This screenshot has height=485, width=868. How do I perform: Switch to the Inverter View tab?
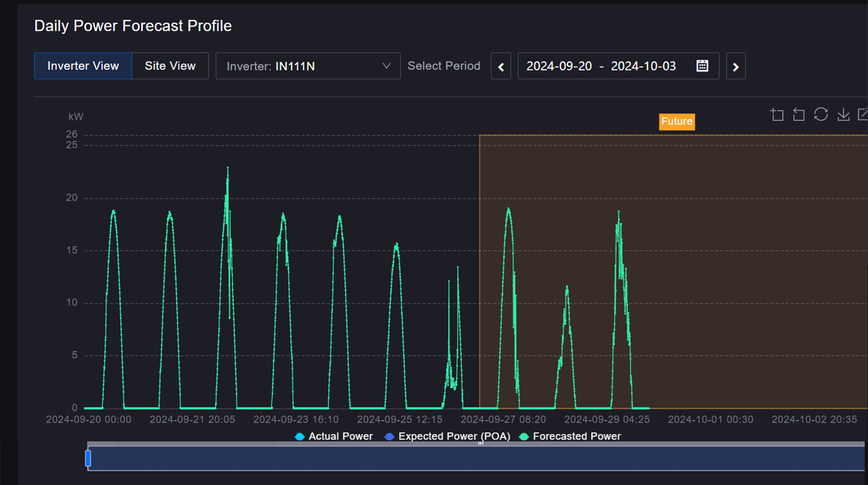pos(83,66)
